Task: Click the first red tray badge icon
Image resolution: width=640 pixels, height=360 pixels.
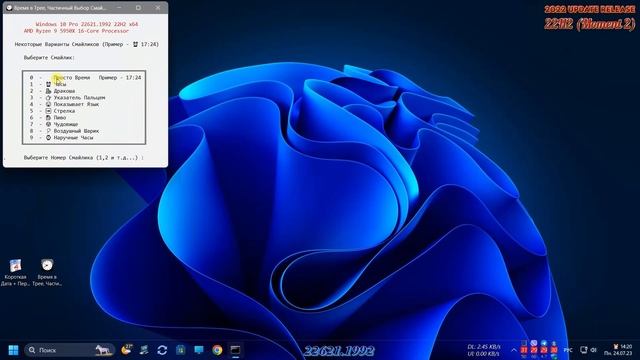Action: (x=524, y=350)
